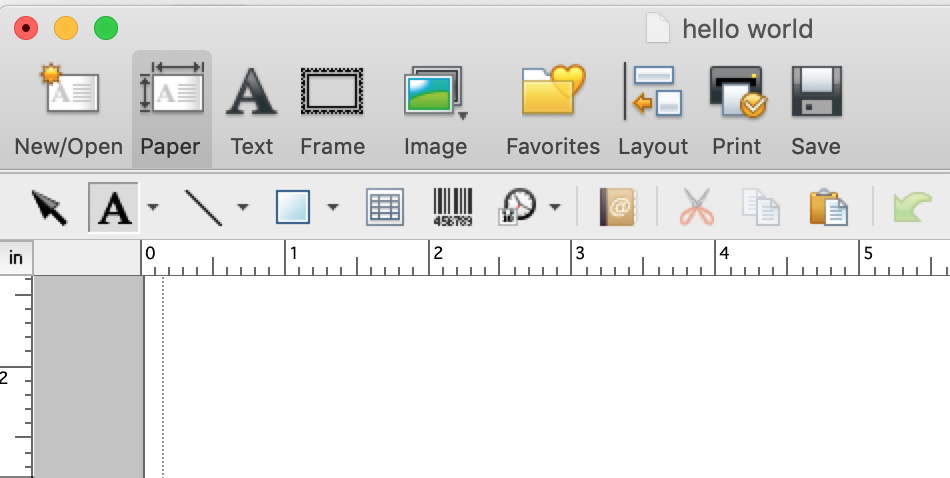
Task: Click the Paste clipboard icon
Action: tap(828, 207)
